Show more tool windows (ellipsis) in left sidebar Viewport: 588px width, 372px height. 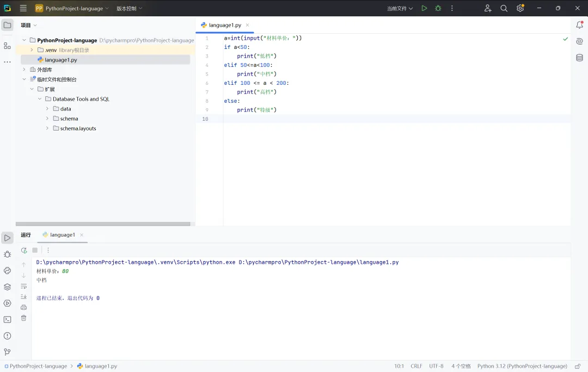[x=7, y=62]
